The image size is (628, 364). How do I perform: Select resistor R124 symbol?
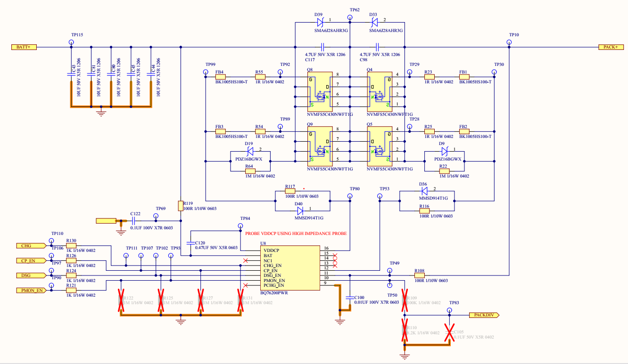71,275
